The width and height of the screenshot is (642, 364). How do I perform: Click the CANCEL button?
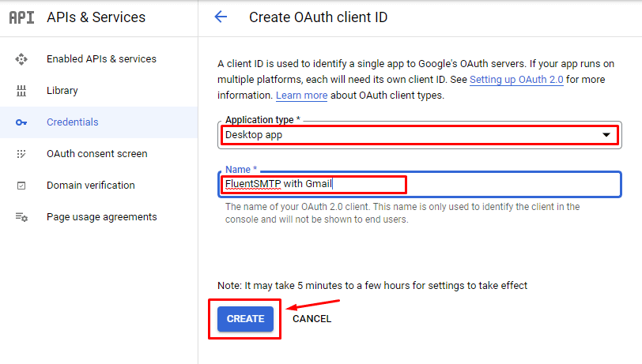312,319
